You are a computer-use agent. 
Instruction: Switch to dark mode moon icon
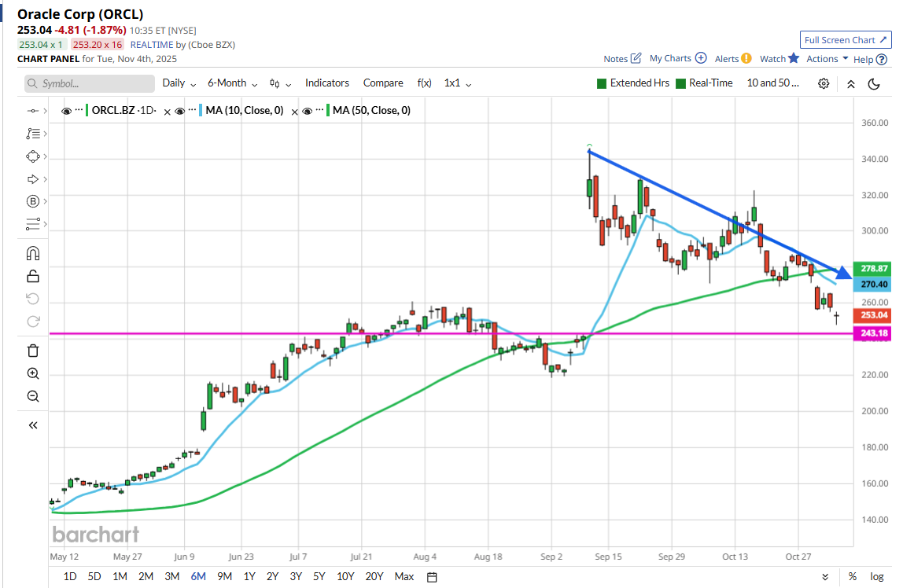click(874, 83)
